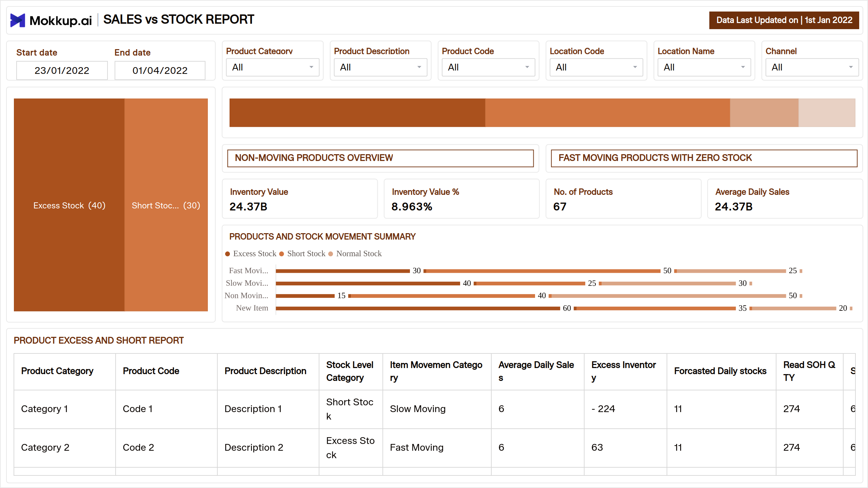The width and height of the screenshot is (868, 488).
Task: Click the NON-MOVING PRODUCTS OVERVIEW header button
Action: [x=380, y=158]
